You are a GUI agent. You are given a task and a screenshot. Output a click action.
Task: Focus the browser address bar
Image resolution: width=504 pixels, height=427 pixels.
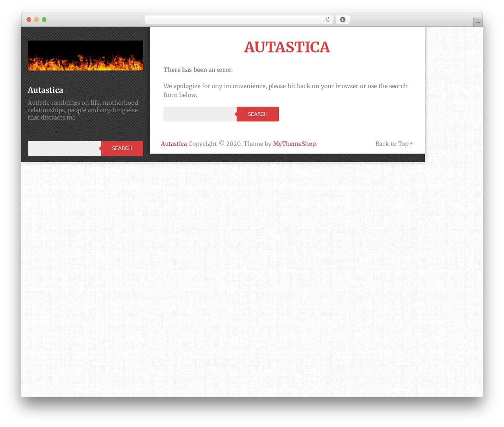(238, 20)
